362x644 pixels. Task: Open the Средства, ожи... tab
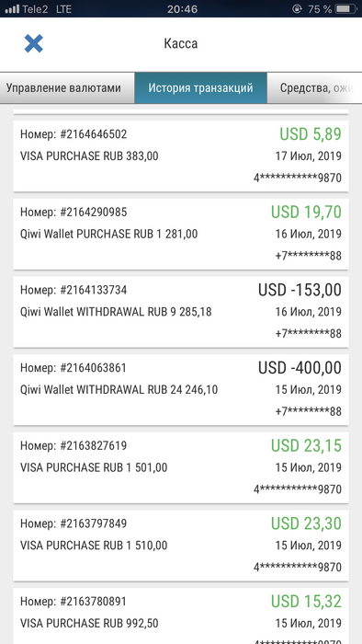click(314, 88)
